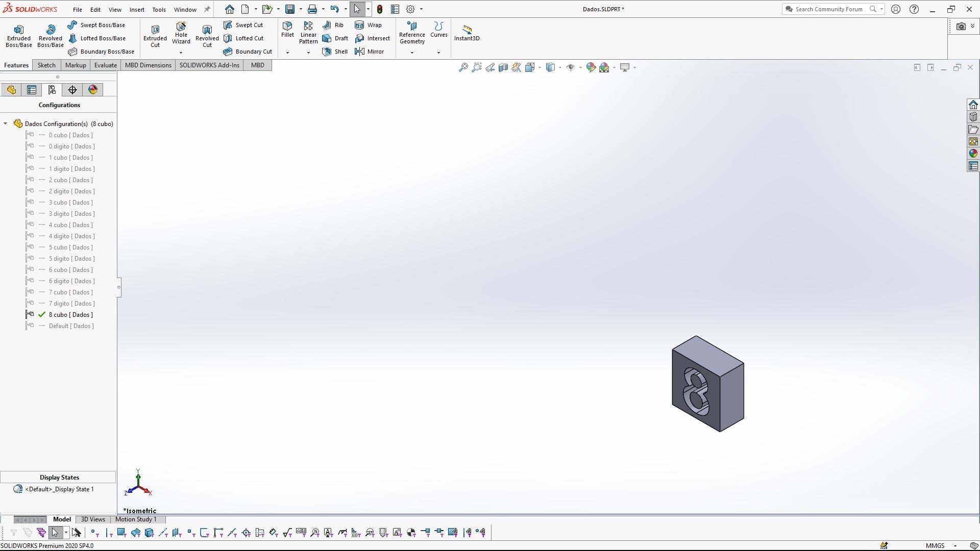Open the PropertyManager tab icon
The width and height of the screenshot is (980, 551).
[x=32, y=90]
